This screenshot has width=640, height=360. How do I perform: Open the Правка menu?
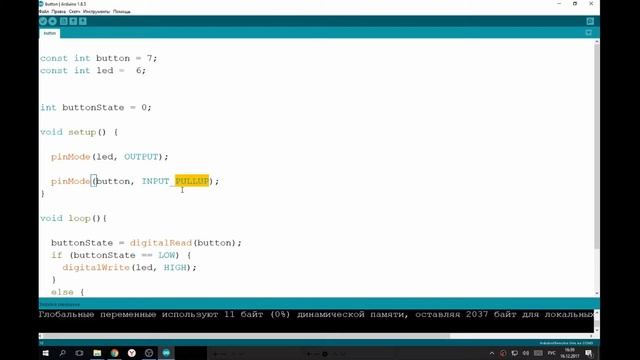[59, 12]
